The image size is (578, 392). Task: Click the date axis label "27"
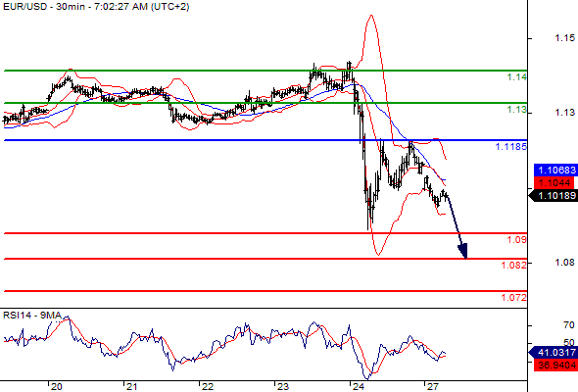click(x=433, y=386)
